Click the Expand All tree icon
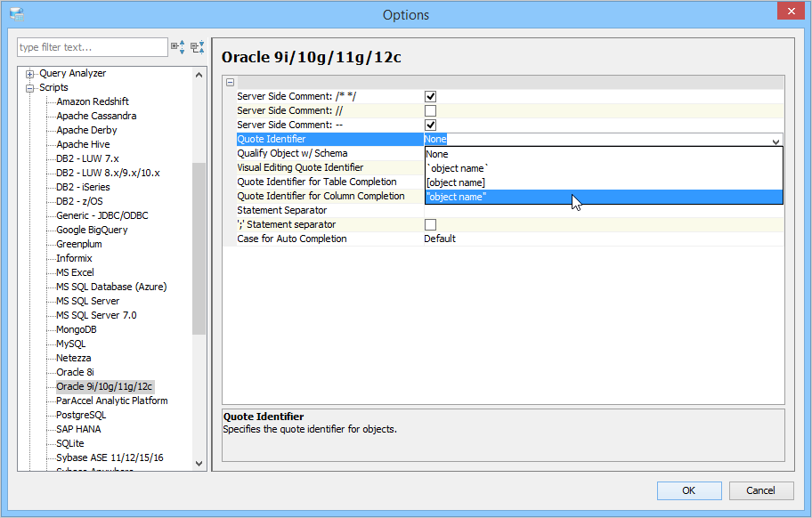The width and height of the screenshot is (812, 518). [178, 47]
